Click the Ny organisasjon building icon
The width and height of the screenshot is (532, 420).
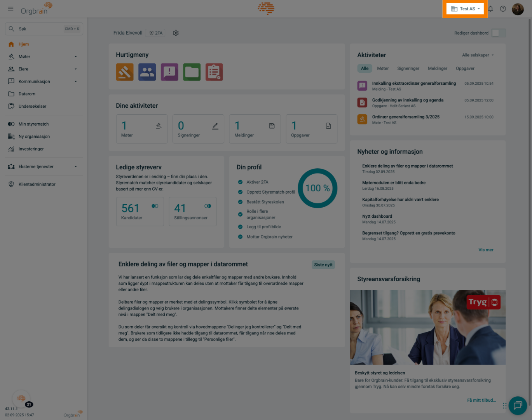[x=11, y=136]
